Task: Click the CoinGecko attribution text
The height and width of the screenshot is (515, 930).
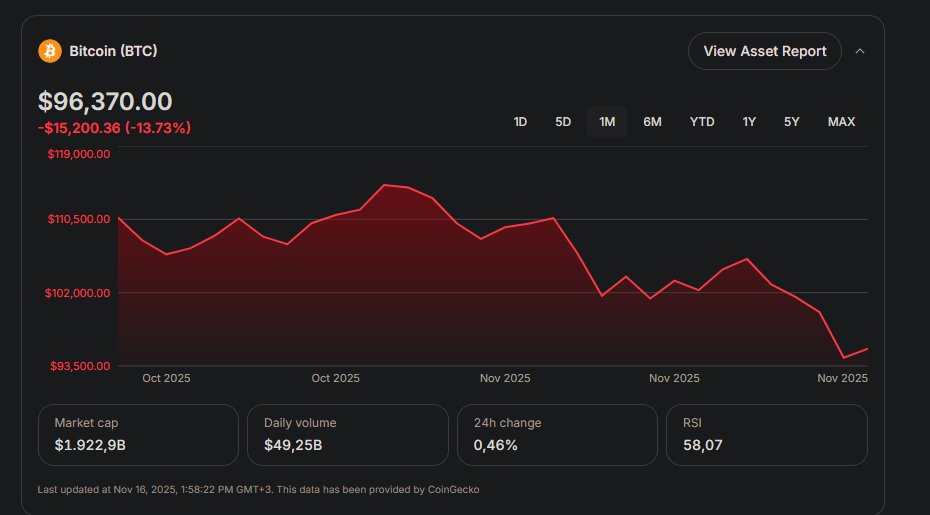Action: (x=453, y=490)
